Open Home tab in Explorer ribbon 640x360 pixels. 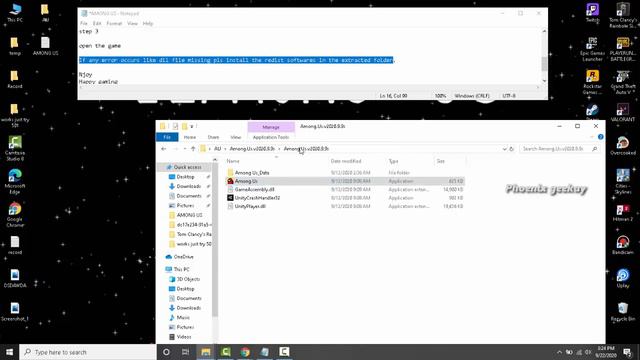click(190, 137)
